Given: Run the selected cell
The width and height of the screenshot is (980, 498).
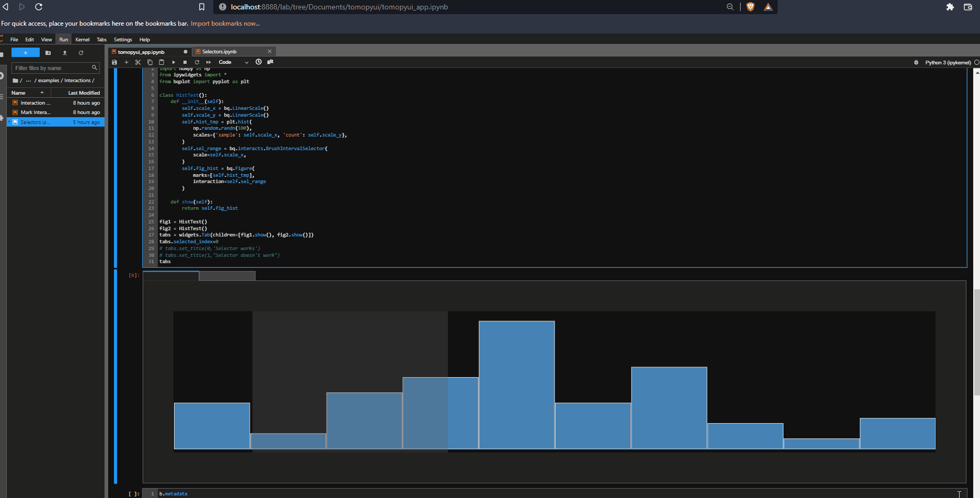Looking at the screenshot, I should [174, 62].
